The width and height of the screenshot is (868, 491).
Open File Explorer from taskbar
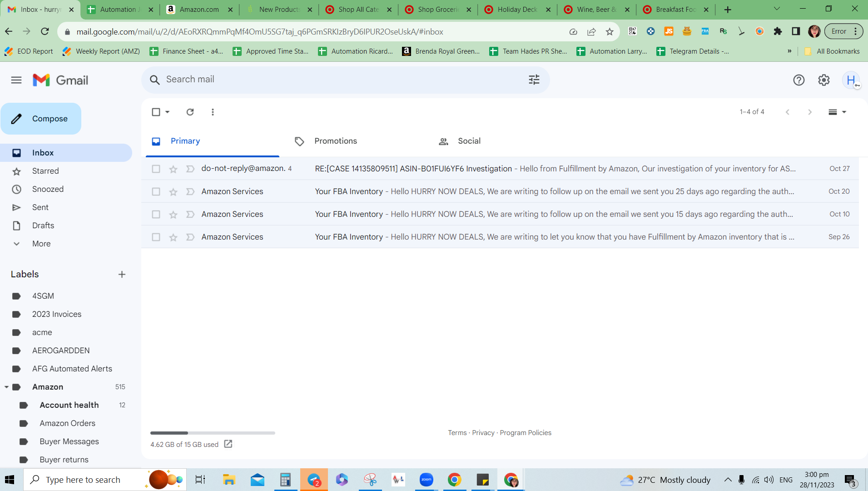pyautogui.click(x=229, y=480)
